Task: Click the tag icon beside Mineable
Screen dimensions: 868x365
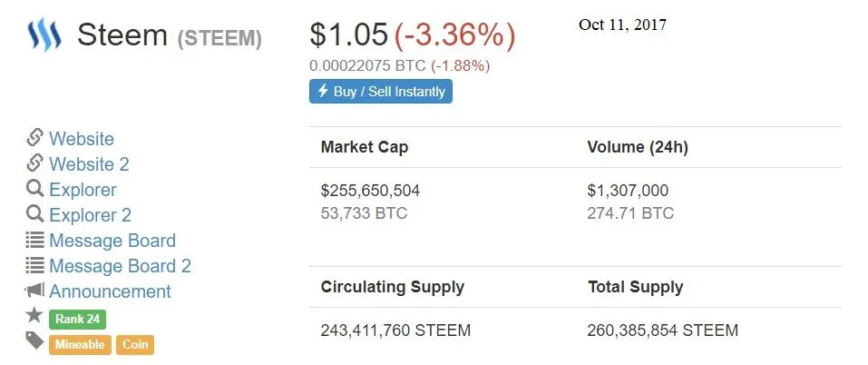Action: point(34,341)
